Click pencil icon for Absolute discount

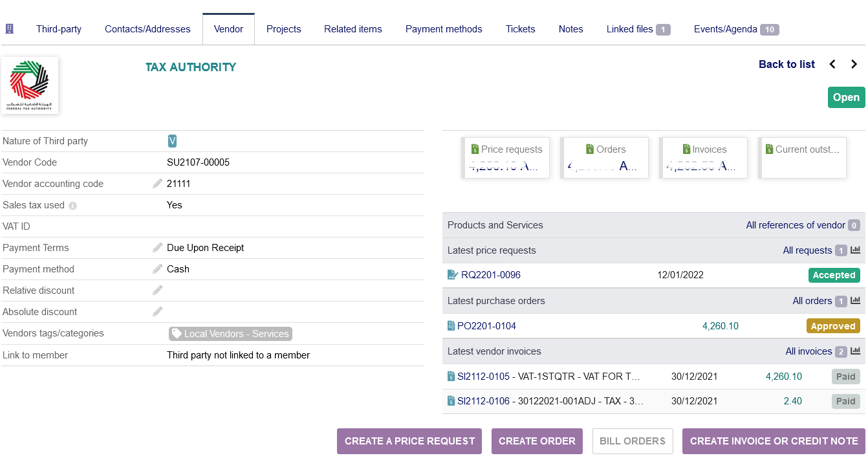pos(158,312)
